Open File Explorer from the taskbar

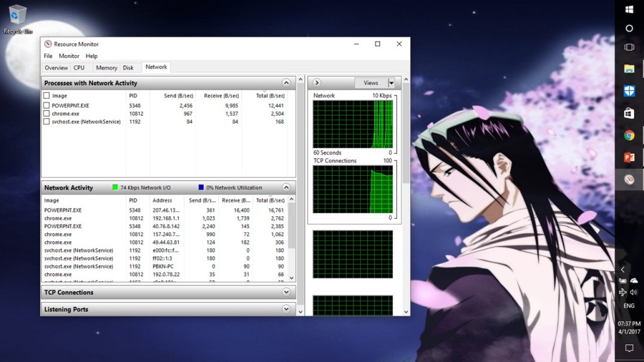coord(629,69)
